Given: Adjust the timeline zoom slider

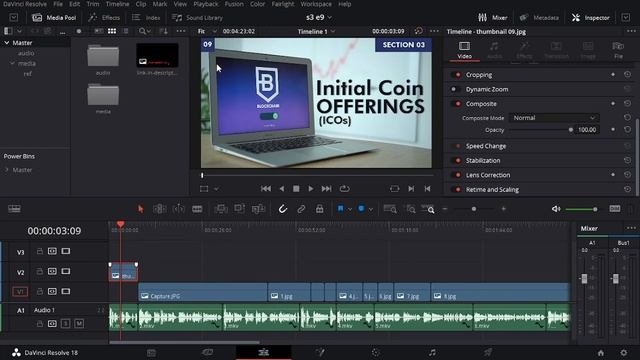Looking at the screenshot, I should click(x=474, y=209).
